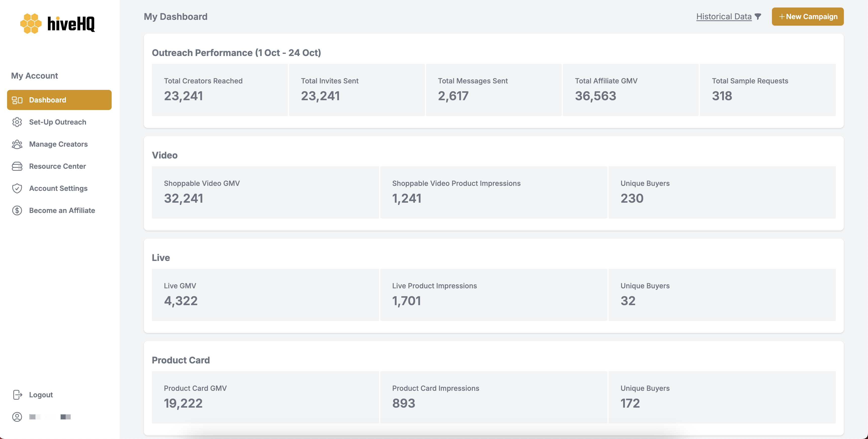868x439 pixels.
Task: Click the filter funnel next to Historical Data
Action: click(x=758, y=17)
